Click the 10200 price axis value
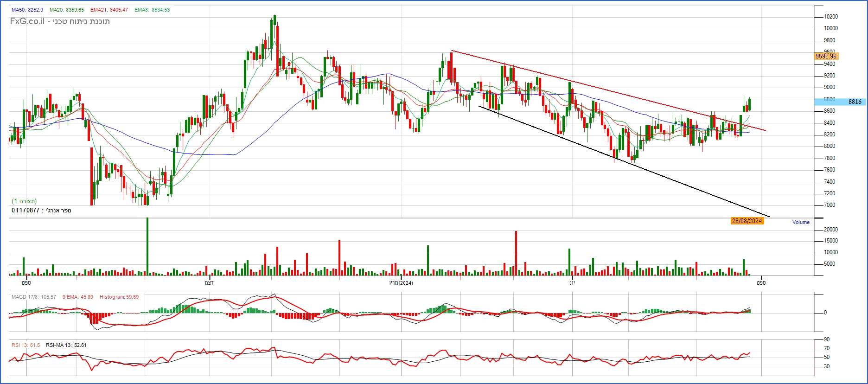 [x=831, y=17]
